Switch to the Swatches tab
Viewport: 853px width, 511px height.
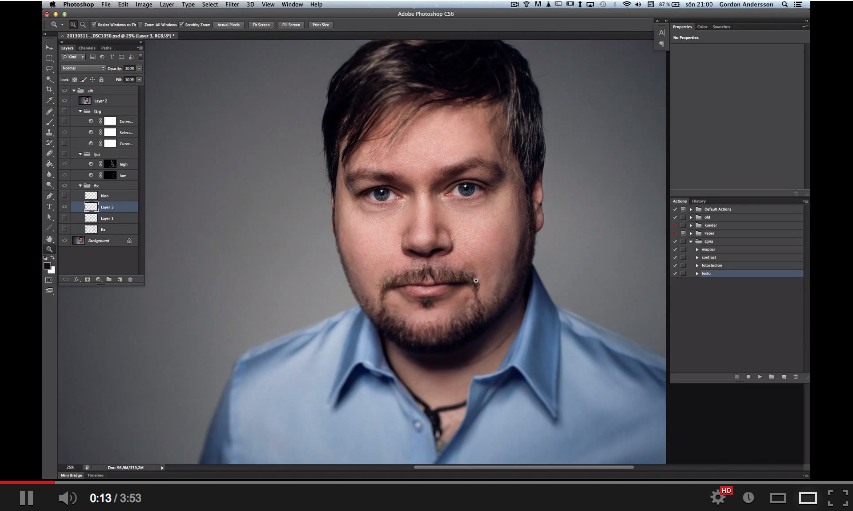(721, 26)
